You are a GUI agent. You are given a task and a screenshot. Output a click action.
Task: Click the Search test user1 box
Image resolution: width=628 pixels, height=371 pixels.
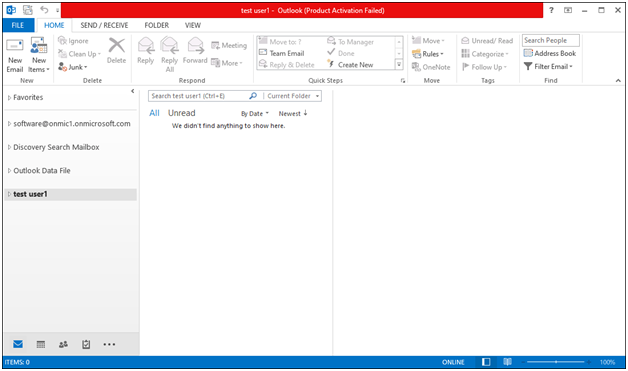(199, 96)
